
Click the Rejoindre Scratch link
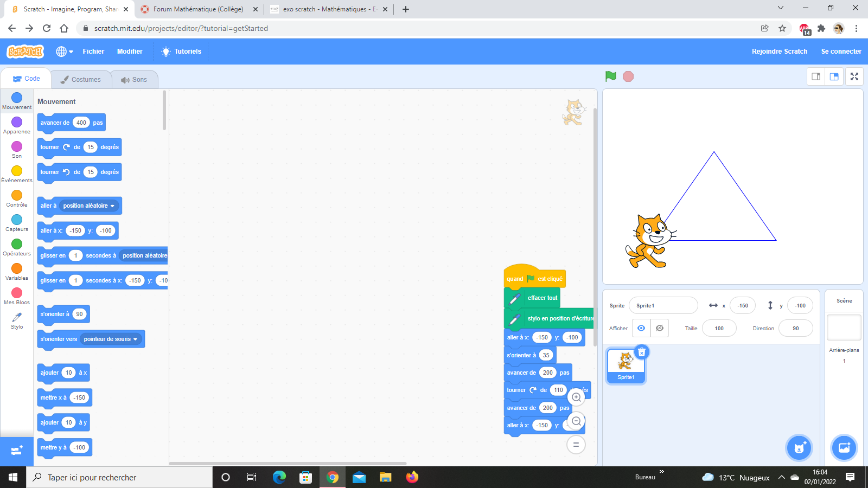coord(779,52)
